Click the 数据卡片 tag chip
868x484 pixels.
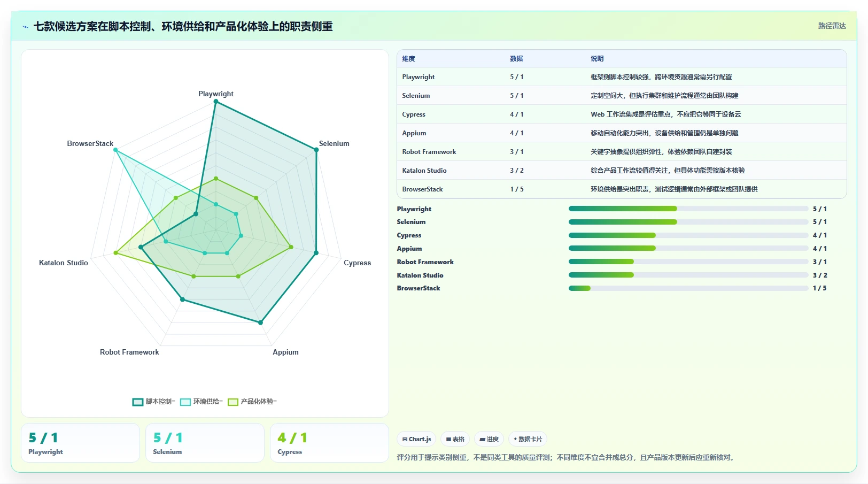[x=528, y=439]
